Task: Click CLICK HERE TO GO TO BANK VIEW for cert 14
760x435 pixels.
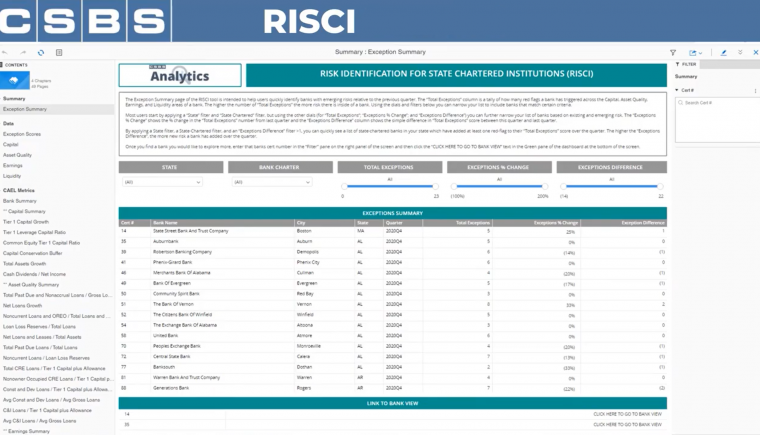Action: [627, 414]
